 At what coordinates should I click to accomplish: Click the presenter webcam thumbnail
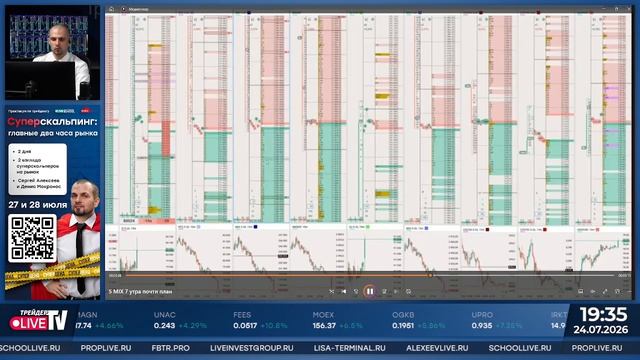coord(52,53)
